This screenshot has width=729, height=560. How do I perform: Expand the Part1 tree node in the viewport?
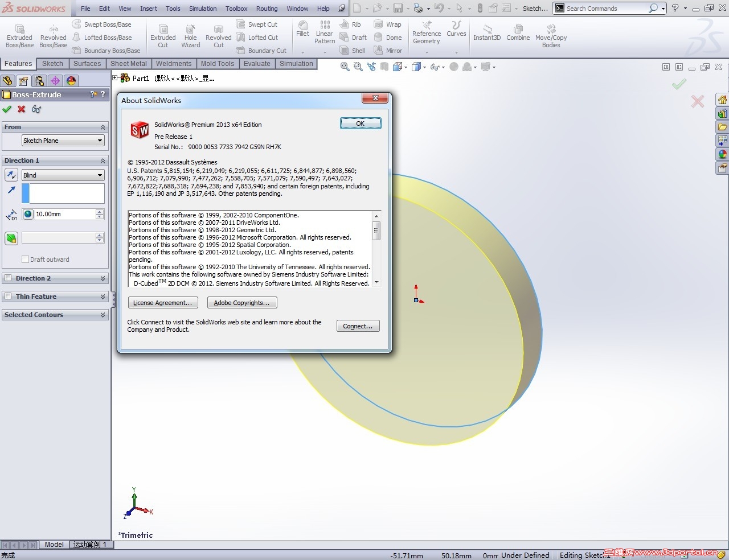click(115, 78)
